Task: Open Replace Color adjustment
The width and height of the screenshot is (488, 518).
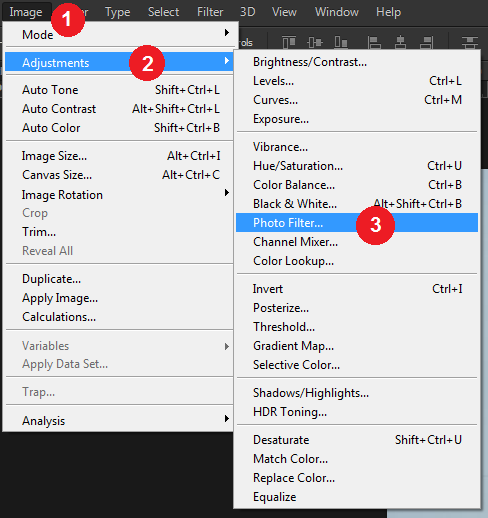Action: [x=357, y=478]
